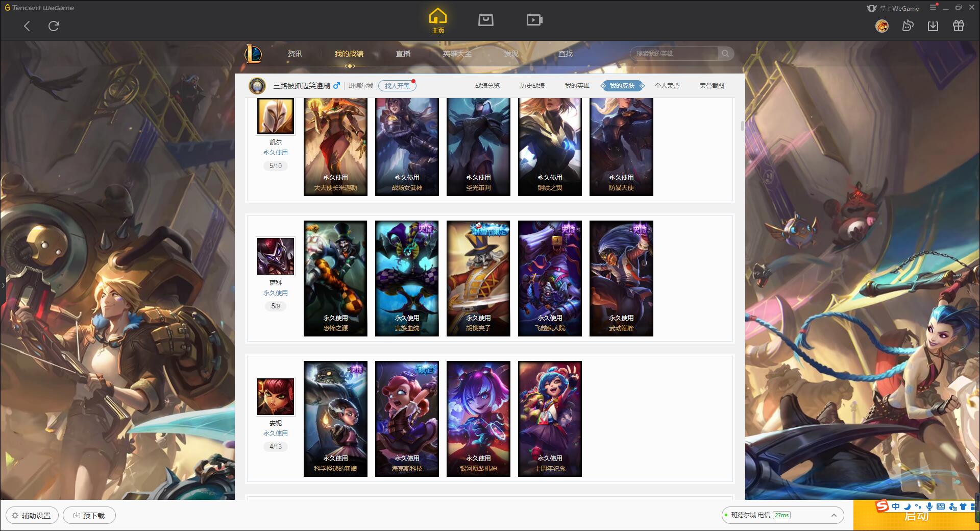Open the 战绩总览 sub-tab
The width and height of the screenshot is (980, 531).
(487, 86)
